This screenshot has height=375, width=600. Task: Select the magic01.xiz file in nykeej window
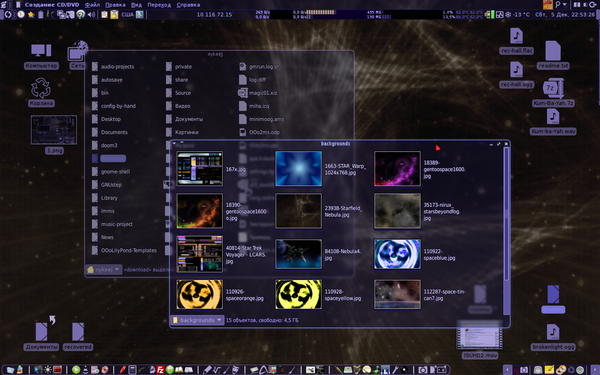point(258,93)
